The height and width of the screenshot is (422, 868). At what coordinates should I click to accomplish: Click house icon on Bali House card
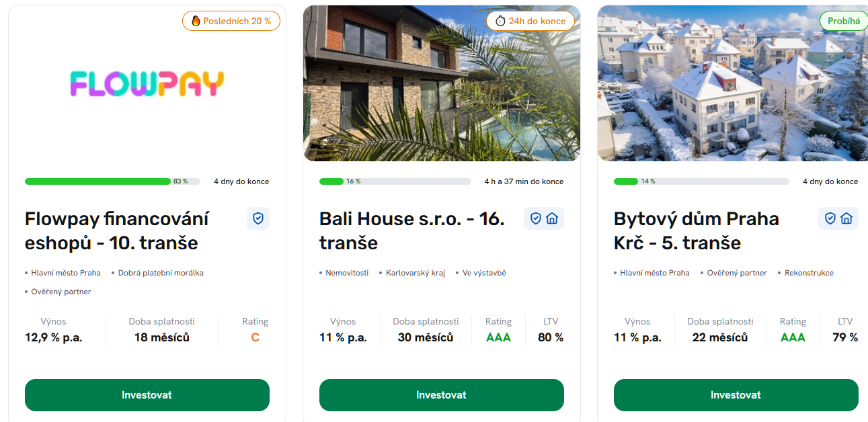(x=552, y=218)
